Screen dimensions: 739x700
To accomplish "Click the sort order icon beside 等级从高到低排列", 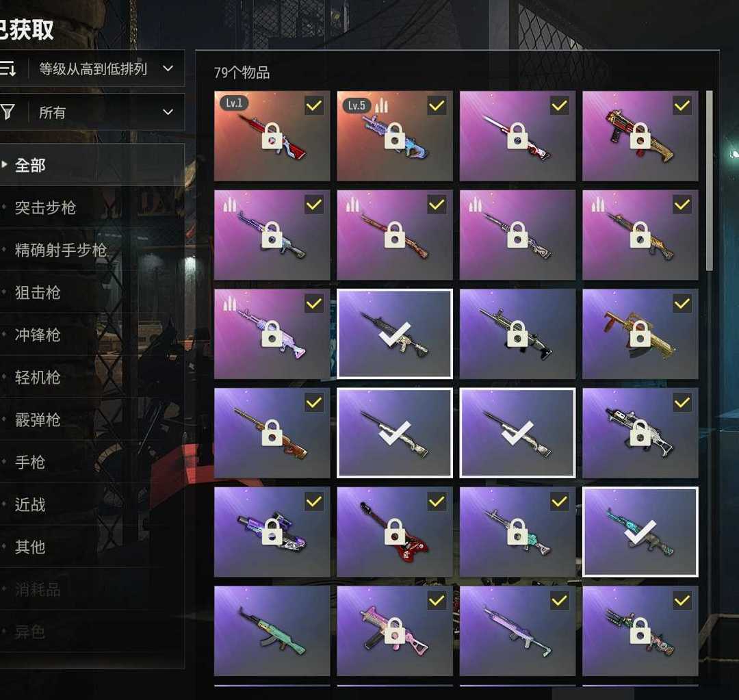I will pos(8,69).
